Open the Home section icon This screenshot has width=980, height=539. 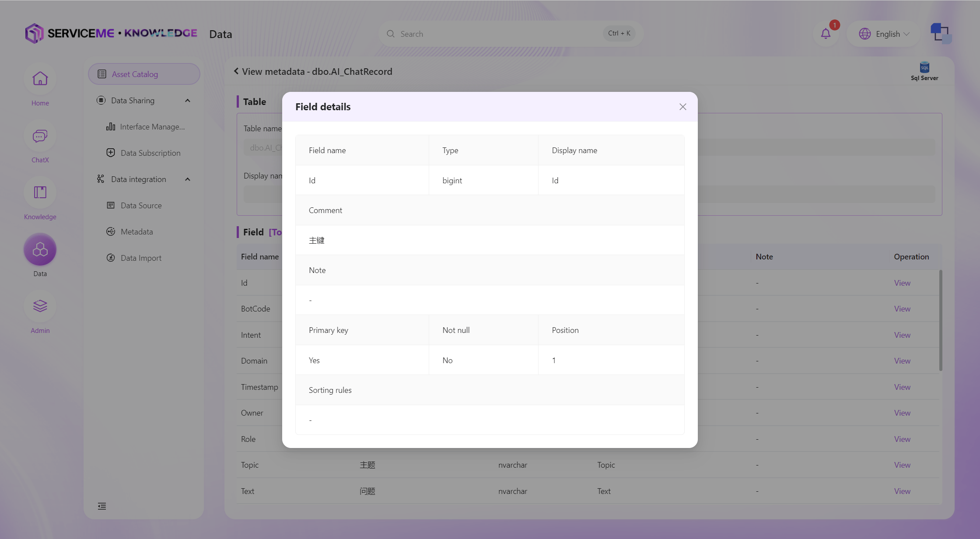tap(40, 79)
